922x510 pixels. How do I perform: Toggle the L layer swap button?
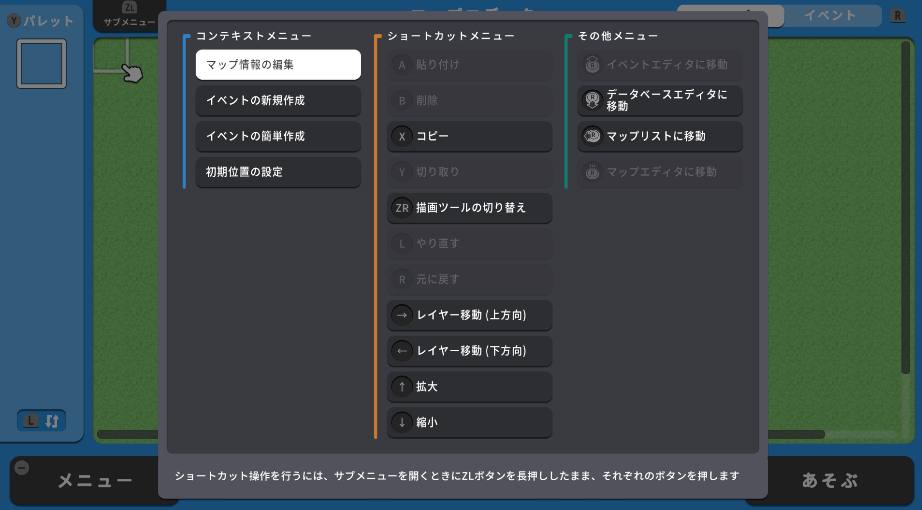point(41,421)
